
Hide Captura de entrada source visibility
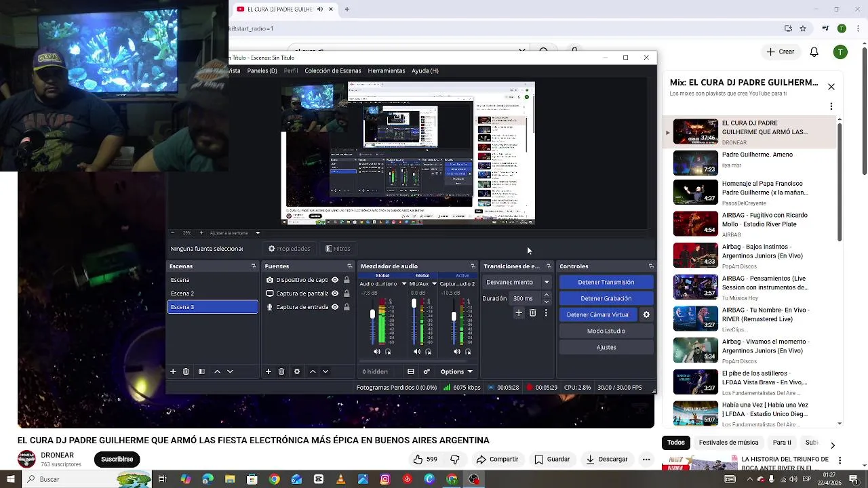[x=335, y=307]
